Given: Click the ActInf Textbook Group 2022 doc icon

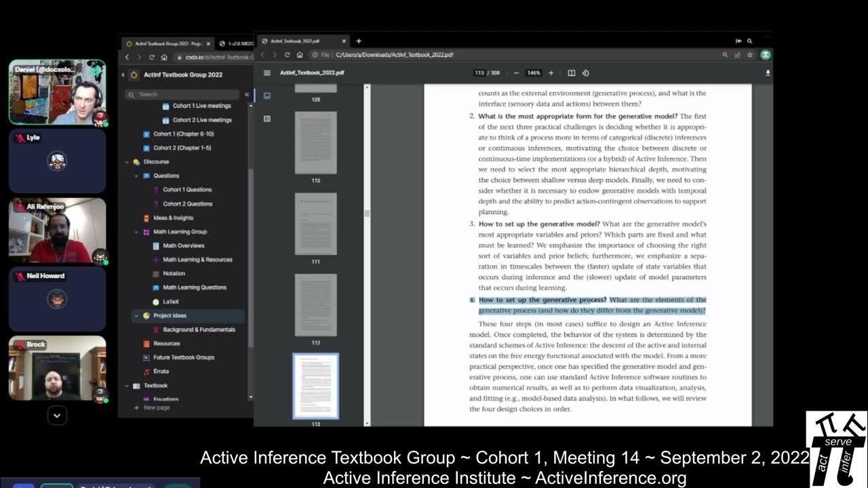Looking at the screenshot, I should [x=134, y=75].
